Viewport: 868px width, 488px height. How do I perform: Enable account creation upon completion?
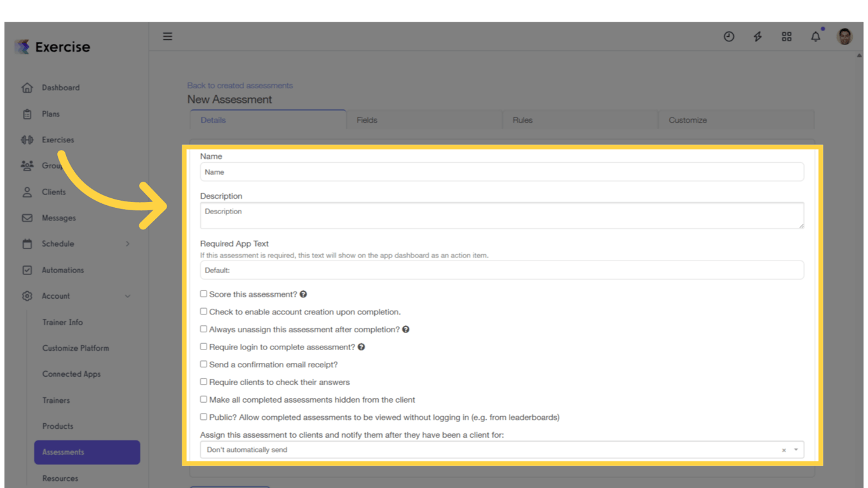203,311
